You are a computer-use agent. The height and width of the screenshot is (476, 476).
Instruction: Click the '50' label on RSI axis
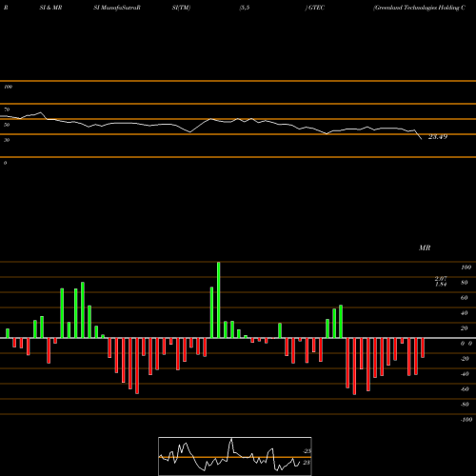point(7,125)
